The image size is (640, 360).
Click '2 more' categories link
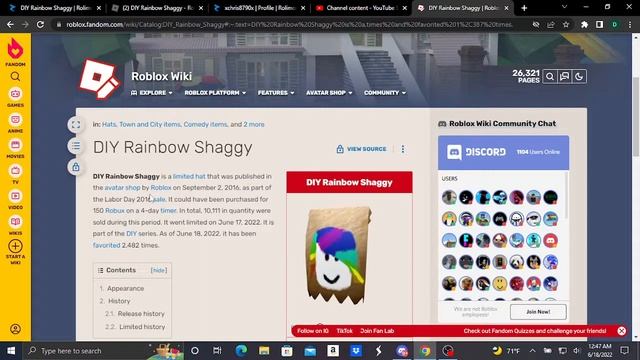pyautogui.click(x=254, y=124)
